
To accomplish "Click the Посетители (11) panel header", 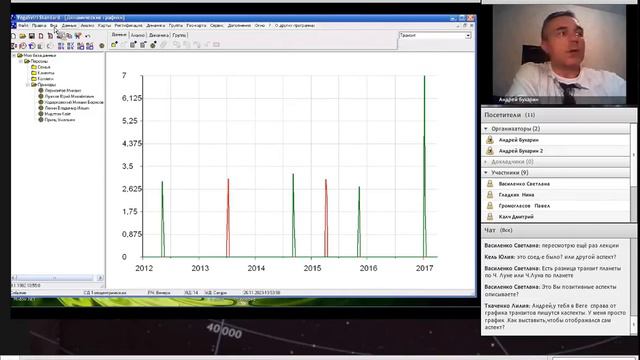I will [x=558, y=115].
